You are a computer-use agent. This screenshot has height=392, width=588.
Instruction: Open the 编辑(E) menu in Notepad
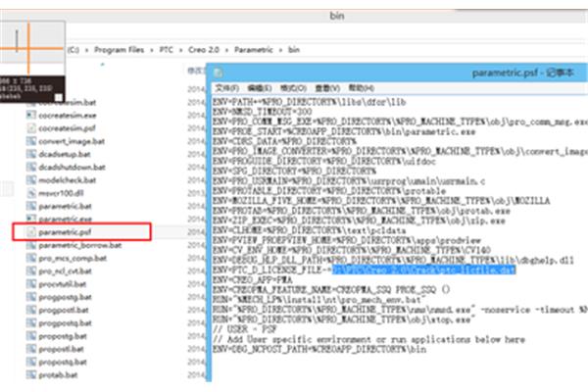(260, 88)
